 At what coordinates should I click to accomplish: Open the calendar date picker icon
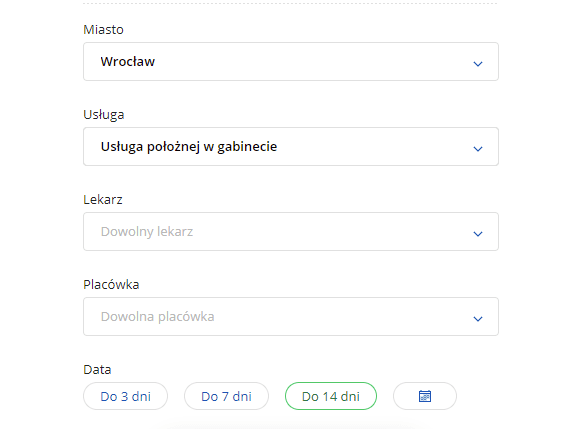tap(425, 396)
